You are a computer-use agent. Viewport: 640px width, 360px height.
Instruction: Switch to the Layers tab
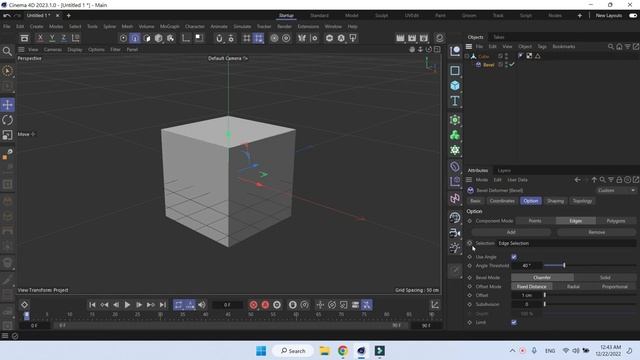coord(504,171)
